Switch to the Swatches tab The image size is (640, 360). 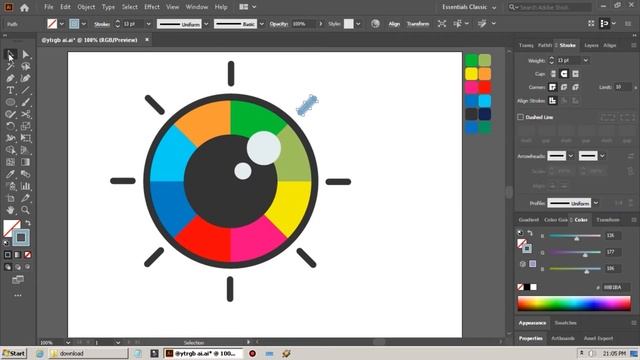(x=565, y=323)
